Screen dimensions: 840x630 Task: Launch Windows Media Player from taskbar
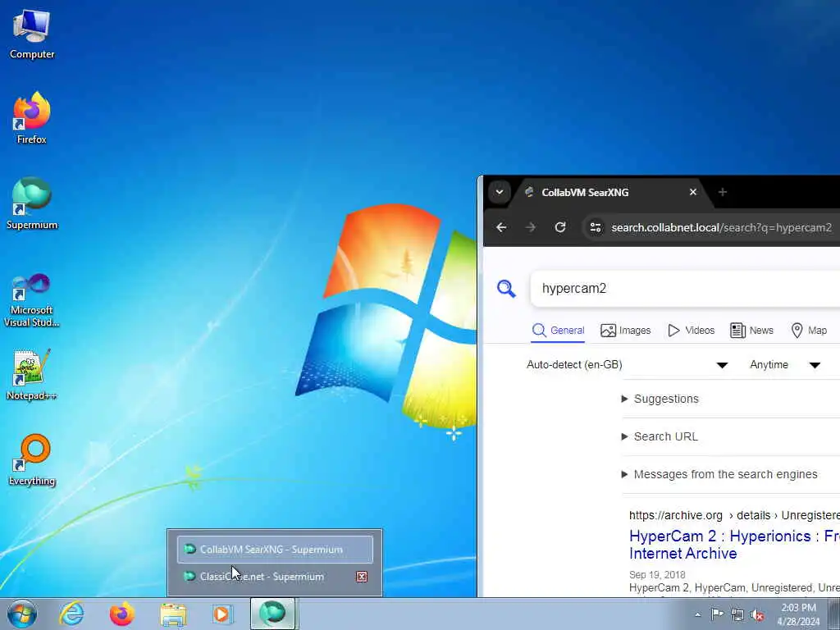pyautogui.click(x=221, y=614)
